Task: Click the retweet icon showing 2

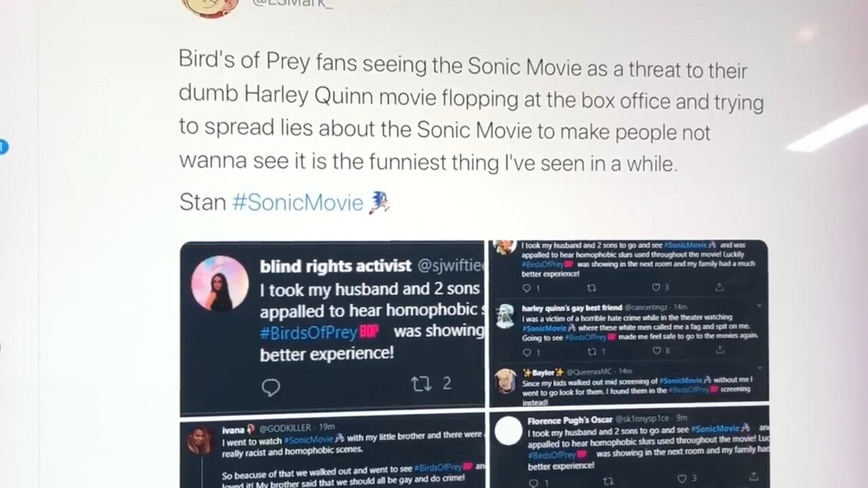Action: point(422,384)
